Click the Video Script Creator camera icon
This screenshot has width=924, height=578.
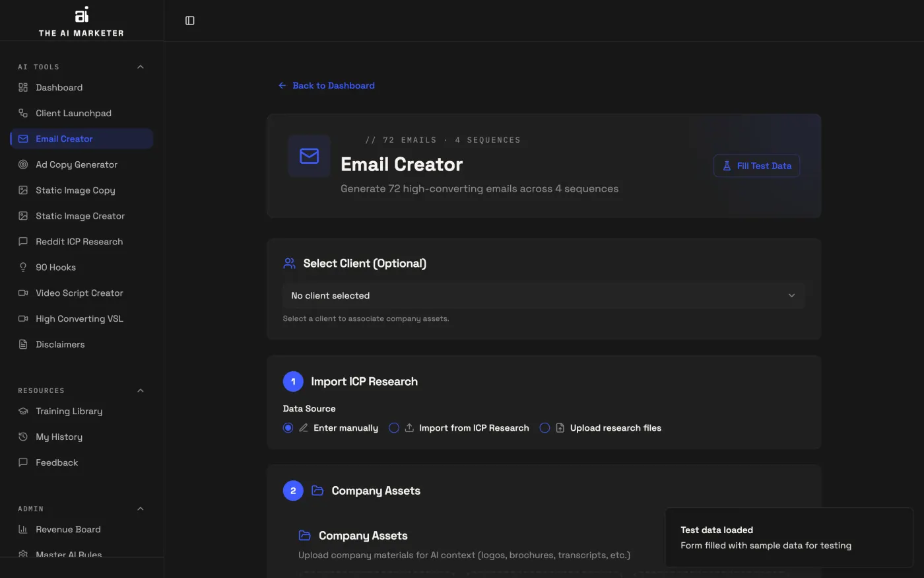click(x=23, y=293)
